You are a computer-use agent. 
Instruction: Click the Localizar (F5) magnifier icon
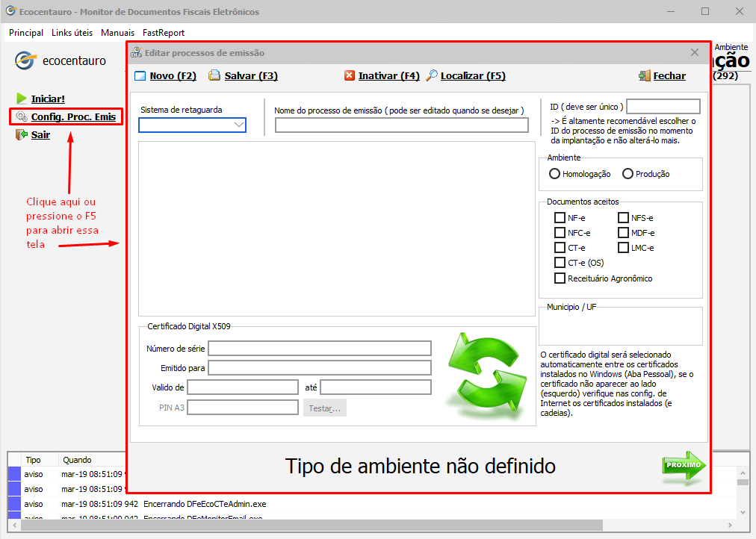tap(431, 75)
